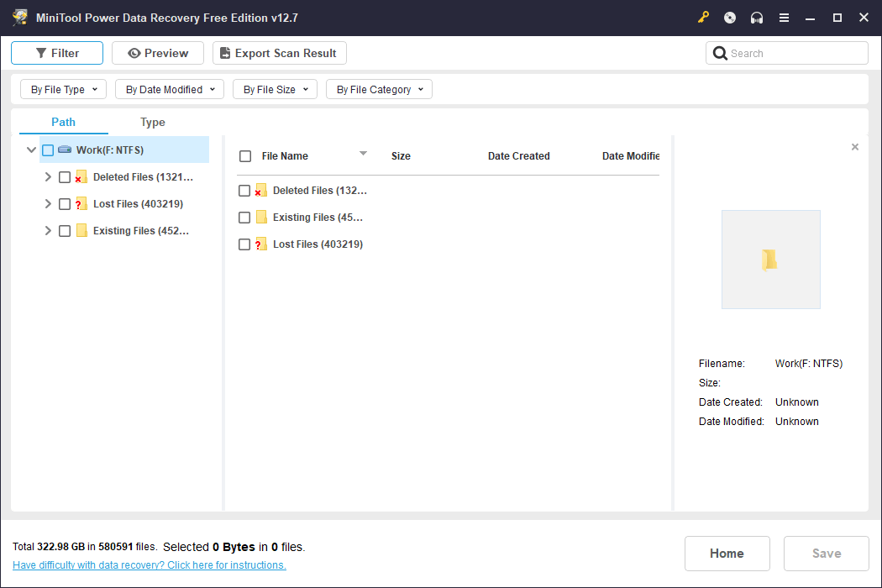This screenshot has width=882, height=588.
Task: Open the By File Category dropdown
Action: coord(379,90)
